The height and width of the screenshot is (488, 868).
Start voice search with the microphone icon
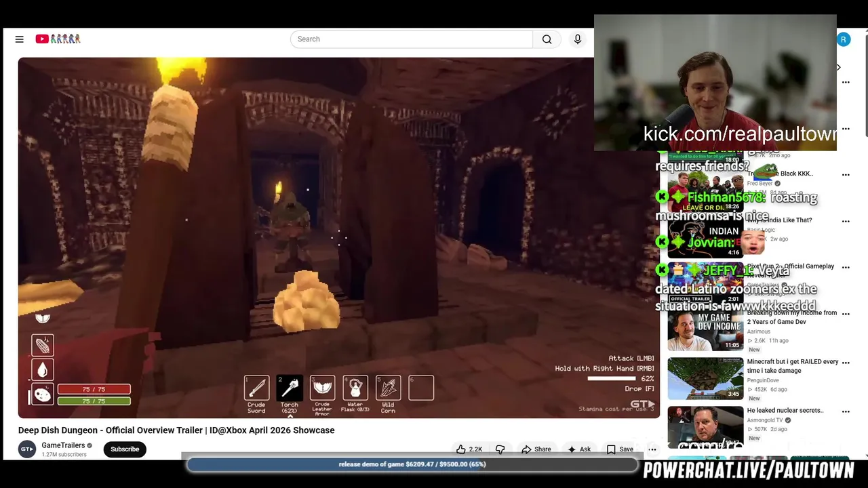(578, 39)
